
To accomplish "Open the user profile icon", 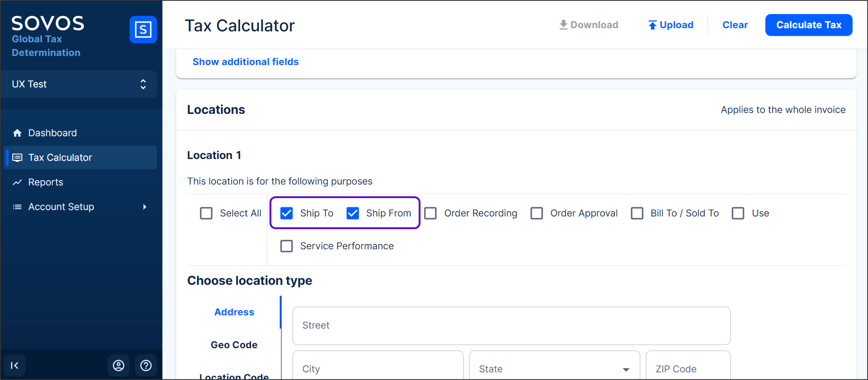I will (x=118, y=365).
